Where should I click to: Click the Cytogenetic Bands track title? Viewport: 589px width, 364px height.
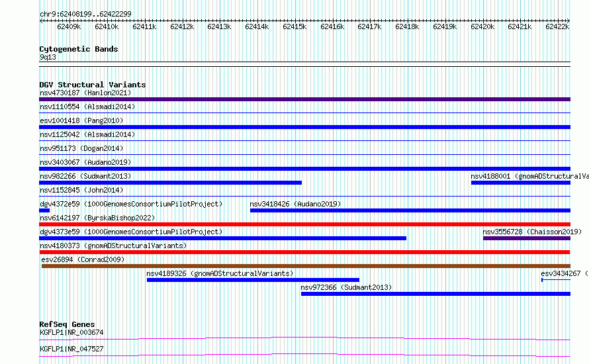coord(79,49)
